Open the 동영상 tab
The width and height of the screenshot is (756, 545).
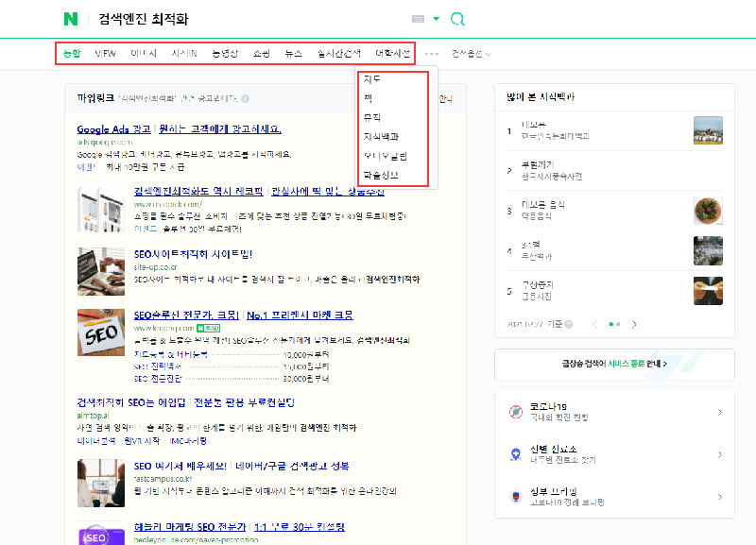(225, 54)
